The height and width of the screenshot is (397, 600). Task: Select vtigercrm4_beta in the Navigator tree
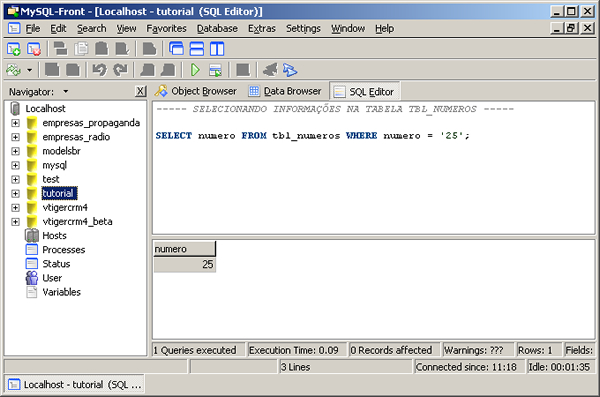(77, 221)
